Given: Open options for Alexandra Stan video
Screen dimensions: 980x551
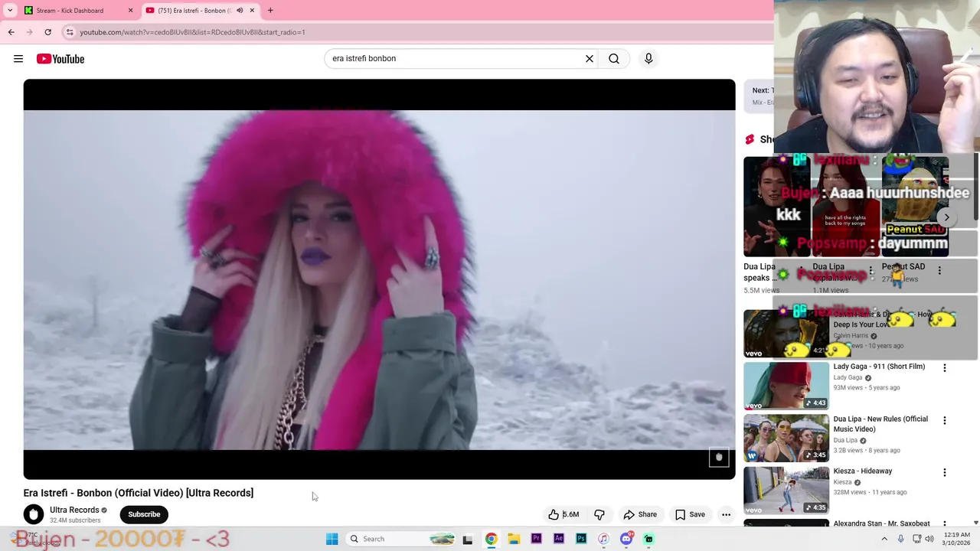Looking at the screenshot, I should [945, 525].
